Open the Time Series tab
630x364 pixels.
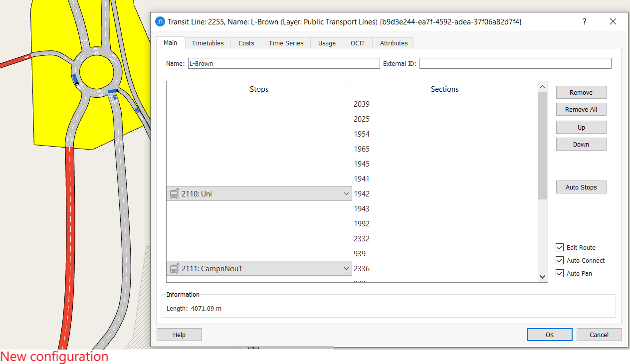[286, 43]
